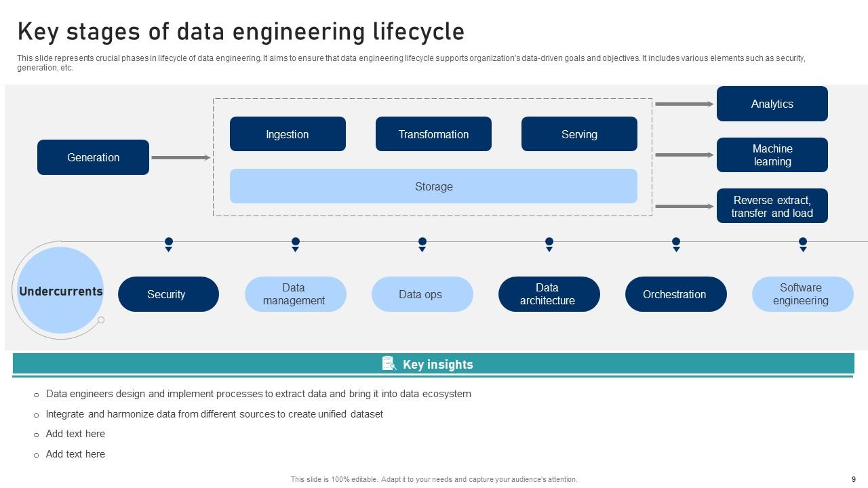
Task: Select the Generation stage box
Action: tap(93, 157)
